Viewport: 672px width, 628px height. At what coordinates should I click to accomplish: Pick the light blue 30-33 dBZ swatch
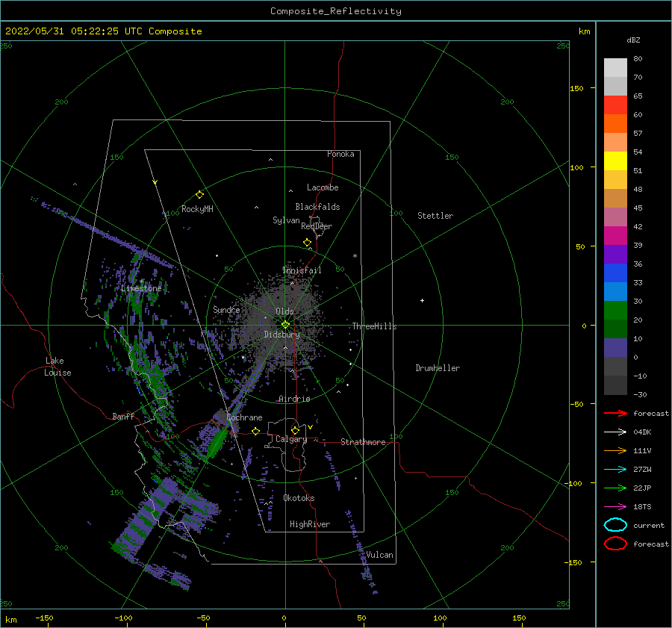(615, 291)
